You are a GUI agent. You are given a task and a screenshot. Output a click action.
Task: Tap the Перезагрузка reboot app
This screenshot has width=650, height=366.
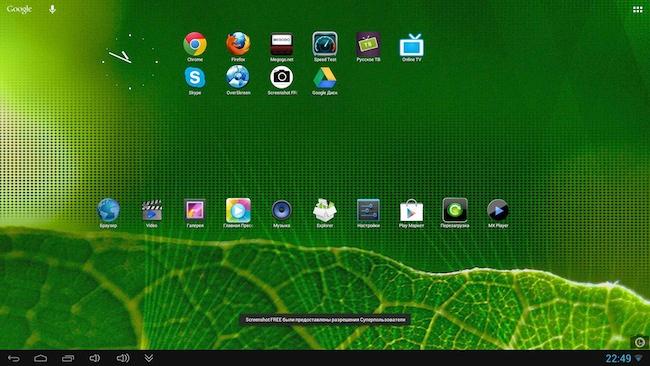[x=455, y=210]
